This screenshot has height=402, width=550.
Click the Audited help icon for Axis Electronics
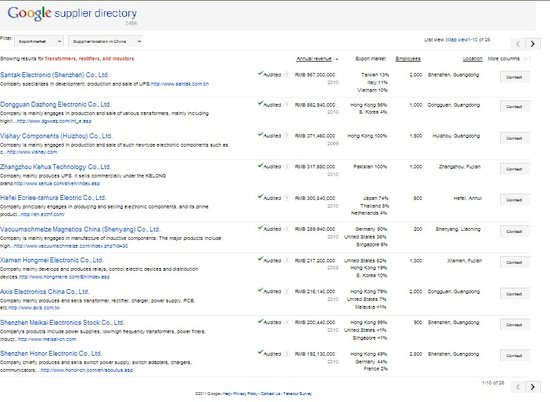pos(287,292)
